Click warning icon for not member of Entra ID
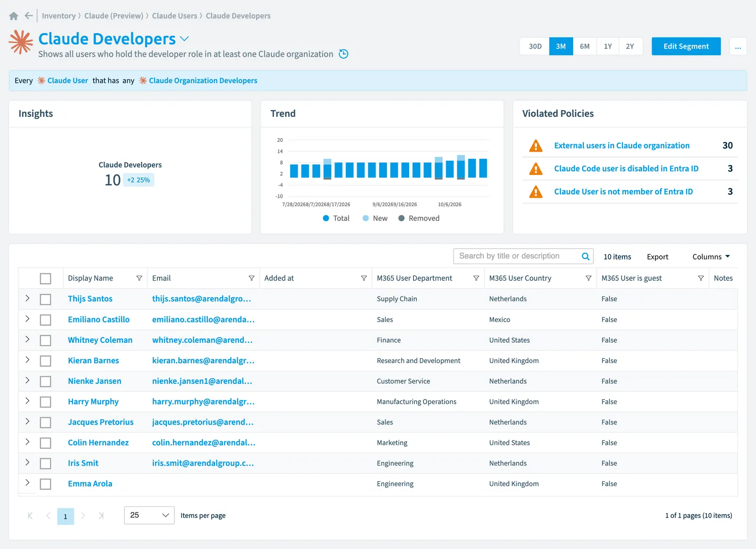The image size is (756, 549). [536, 192]
